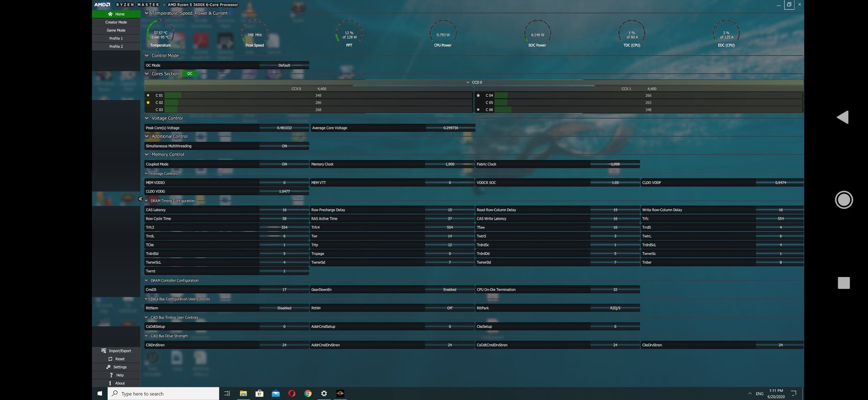
Task: Switch to Game Mode
Action: [116, 30]
